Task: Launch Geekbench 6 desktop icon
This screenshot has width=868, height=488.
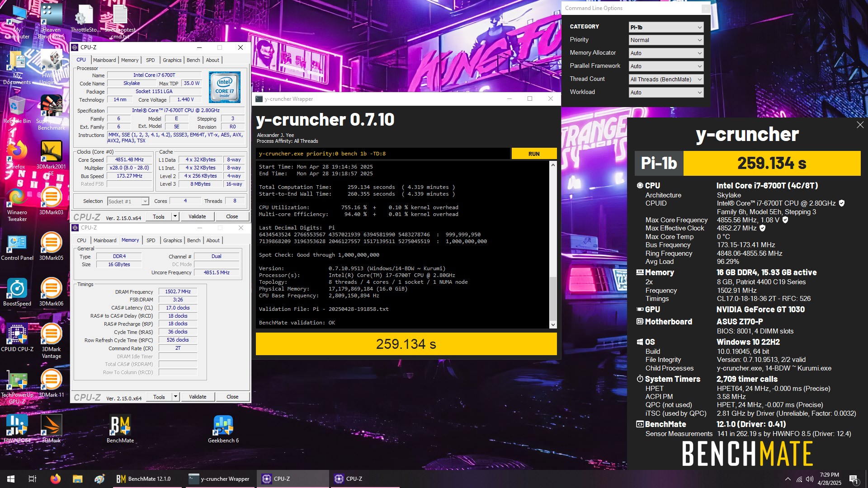Action: 223,429
